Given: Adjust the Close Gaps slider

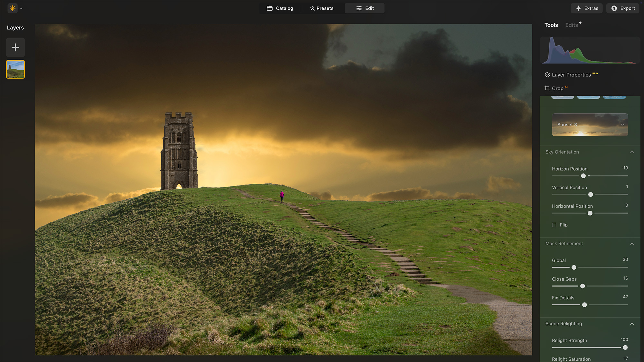Looking at the screenshot, I should [582, 286].
